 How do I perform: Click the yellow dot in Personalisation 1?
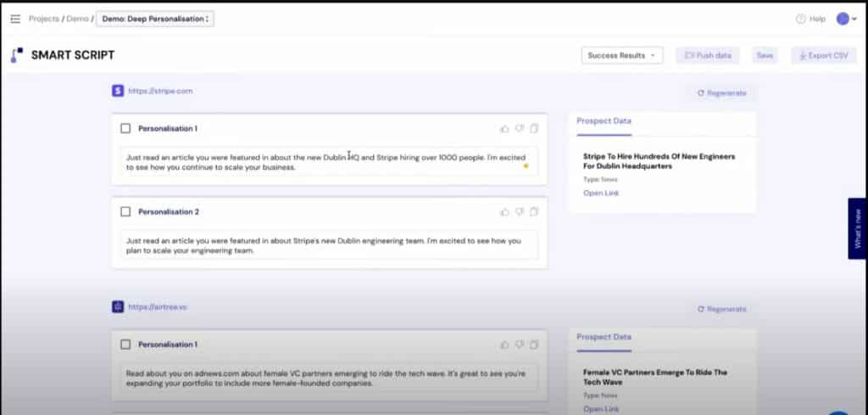tap(526, 165)
